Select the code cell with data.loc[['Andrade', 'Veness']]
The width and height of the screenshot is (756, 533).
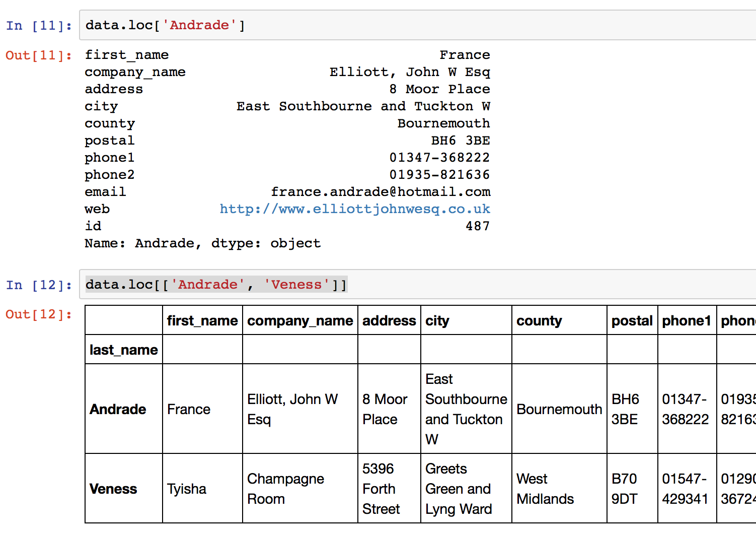(x=215, y=284)
